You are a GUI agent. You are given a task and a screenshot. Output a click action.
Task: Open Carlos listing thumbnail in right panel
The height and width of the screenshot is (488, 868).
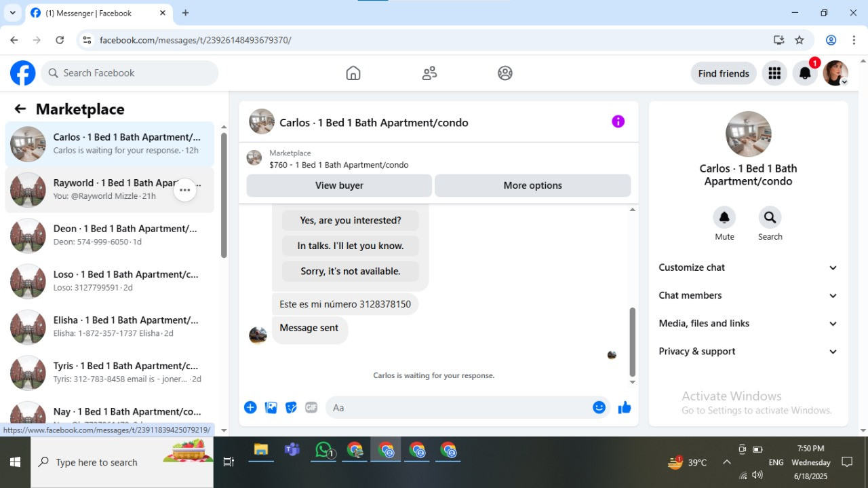(x=748, y=134)
